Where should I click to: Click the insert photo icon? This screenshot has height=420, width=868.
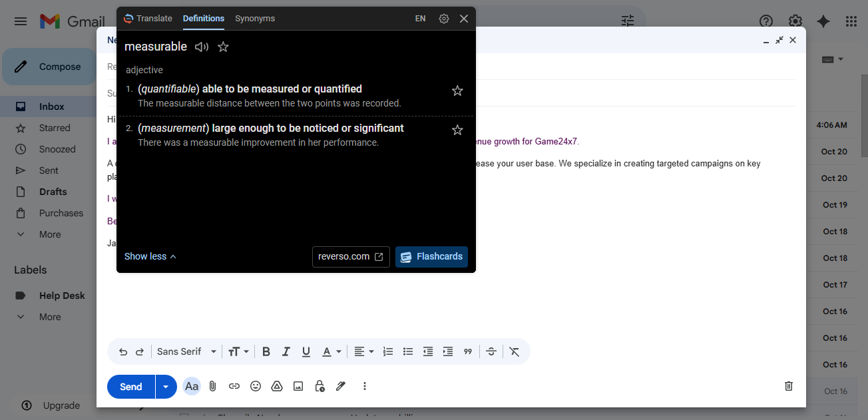298,386
